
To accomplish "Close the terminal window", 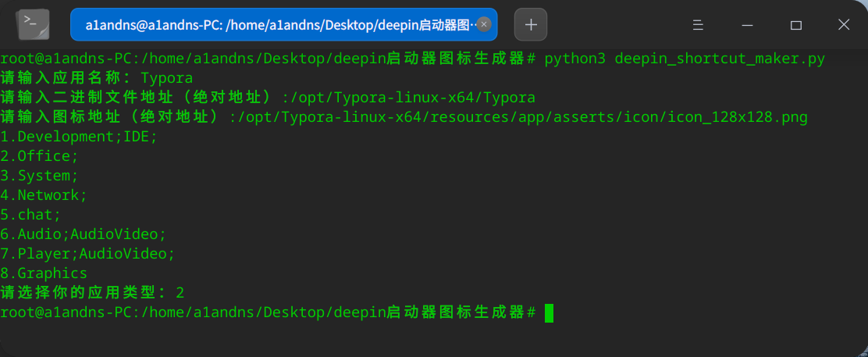I will tap(844, 24).
